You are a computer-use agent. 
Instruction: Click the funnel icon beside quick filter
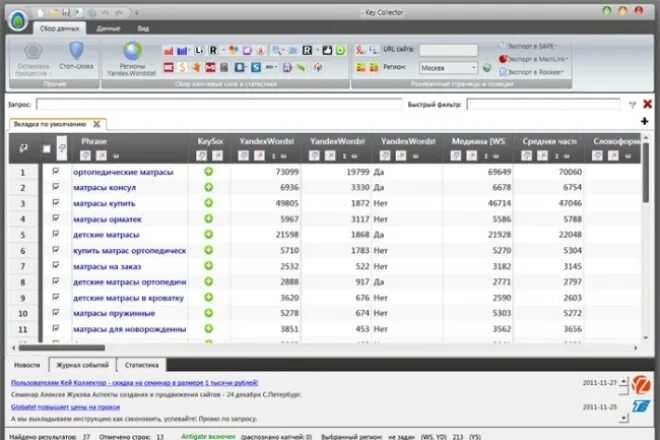[x=632, y=104]
